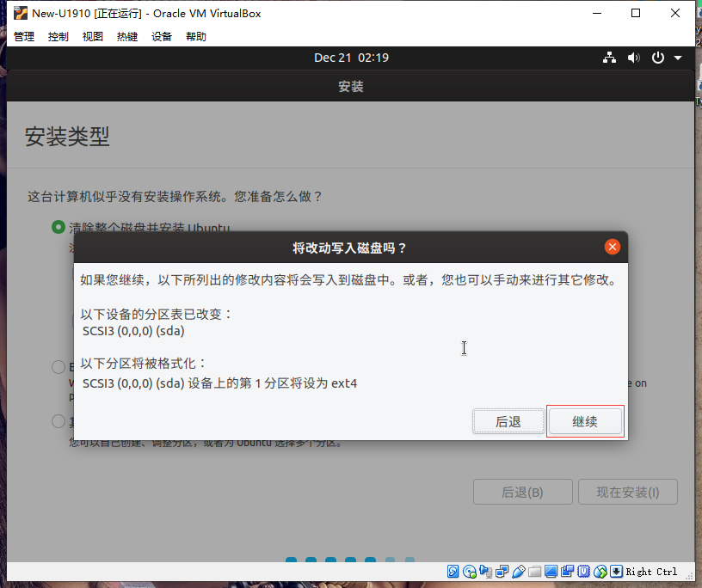Open the 视图 menu

(93, 36)
